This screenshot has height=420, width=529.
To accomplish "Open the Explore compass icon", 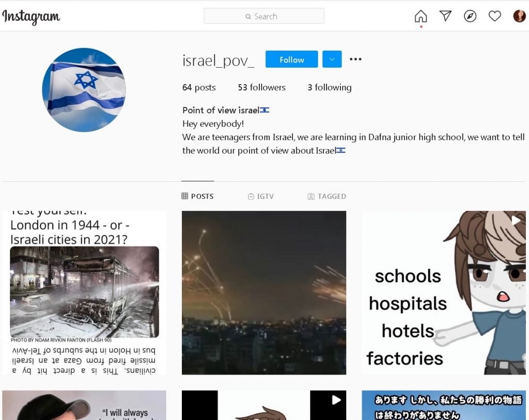I will point(470,16).
